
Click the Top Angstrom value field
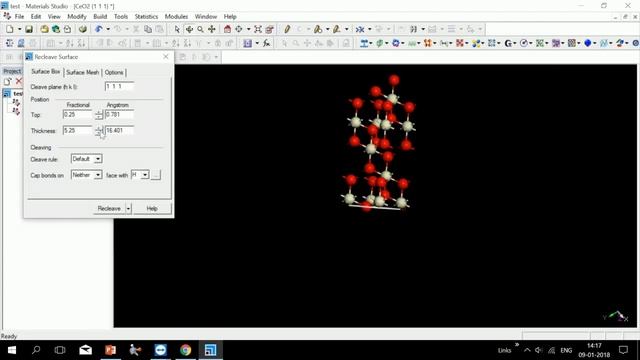[x=119, y=115]
